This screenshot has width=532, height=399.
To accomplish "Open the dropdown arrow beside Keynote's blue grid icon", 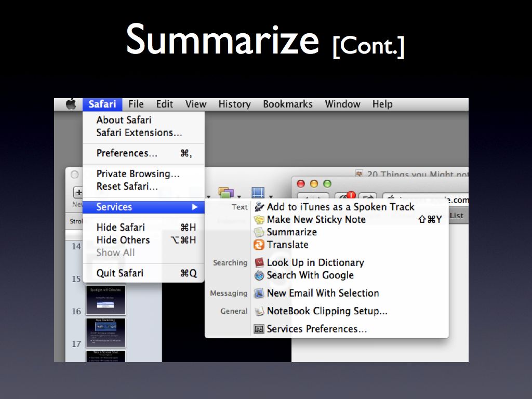I will (x=271, y=196).
